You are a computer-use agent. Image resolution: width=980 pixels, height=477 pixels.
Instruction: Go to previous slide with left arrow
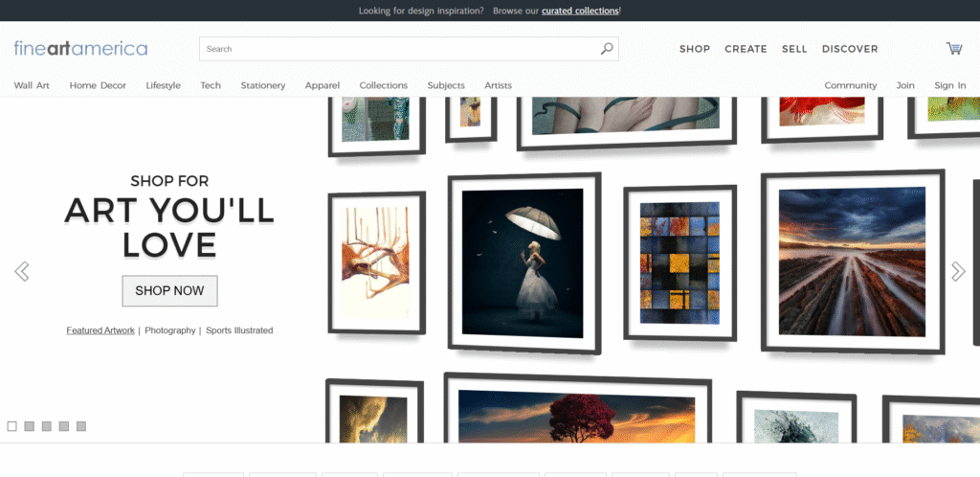coord(22,271)
